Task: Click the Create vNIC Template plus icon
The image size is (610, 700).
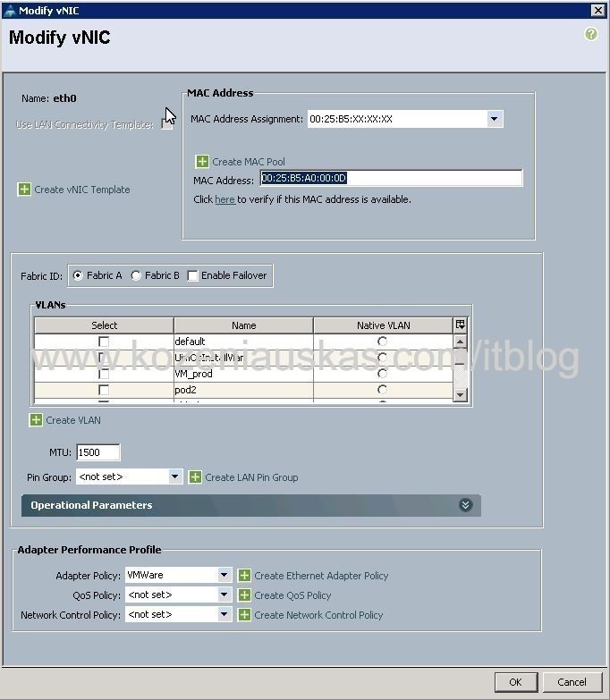Action: pos(24,190)
